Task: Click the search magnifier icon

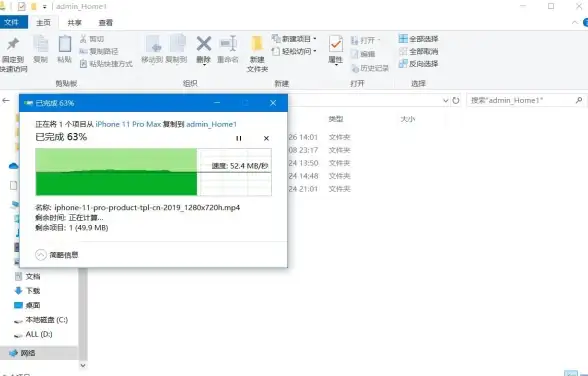Action: coord(579,100)
